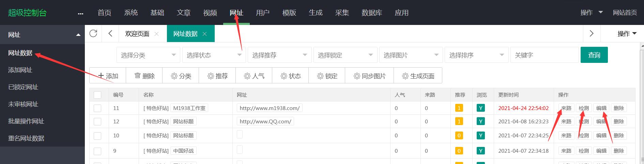Open the 用户 top menu
The height and width of the screenshot is (164, 644).
click(262, 13)
